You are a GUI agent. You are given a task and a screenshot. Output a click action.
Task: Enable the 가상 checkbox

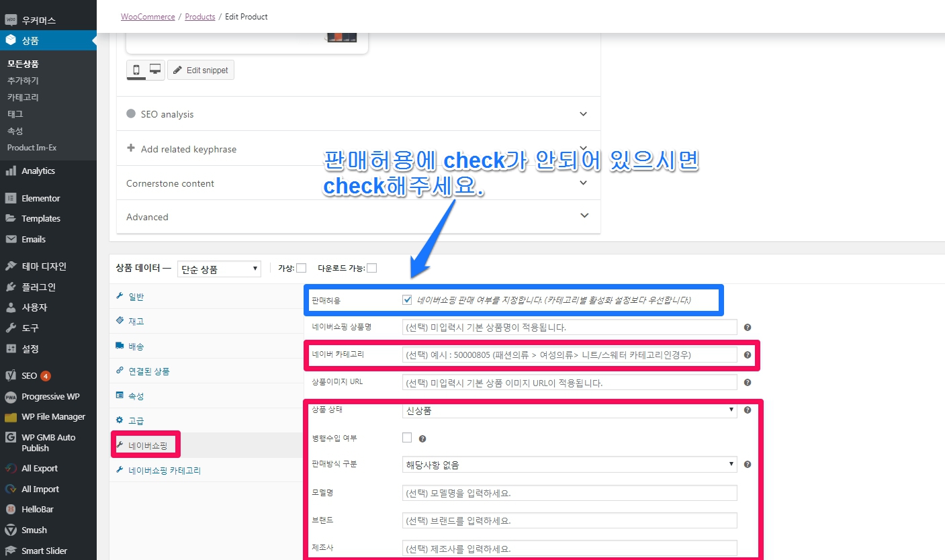(301, 268)
